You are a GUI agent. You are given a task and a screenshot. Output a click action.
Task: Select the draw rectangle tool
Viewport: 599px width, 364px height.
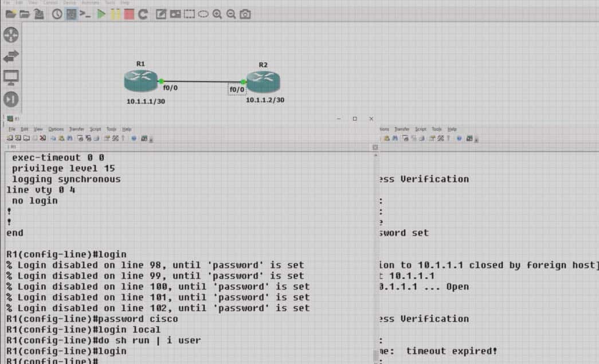click(189, 14)
